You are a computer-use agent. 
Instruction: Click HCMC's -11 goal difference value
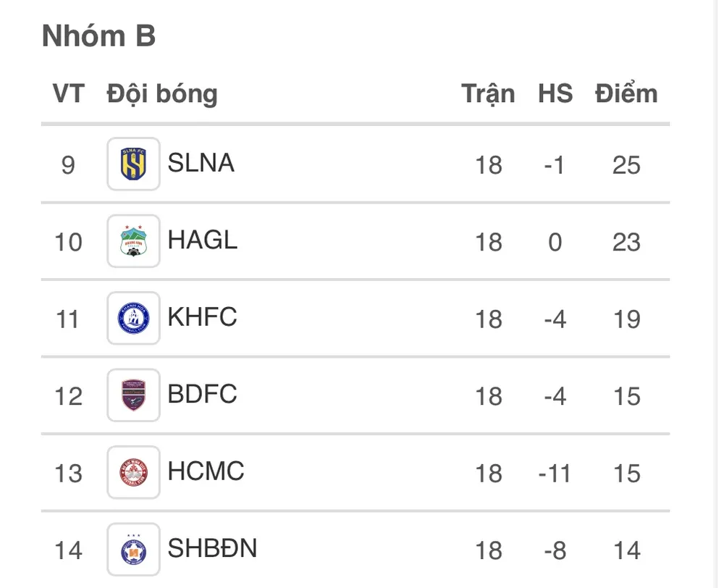[555, 474]
